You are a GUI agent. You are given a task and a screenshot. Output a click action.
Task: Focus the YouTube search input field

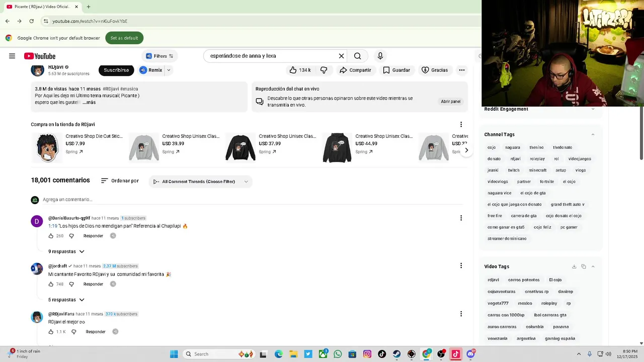pyautogui.click(x=272, y=56)
